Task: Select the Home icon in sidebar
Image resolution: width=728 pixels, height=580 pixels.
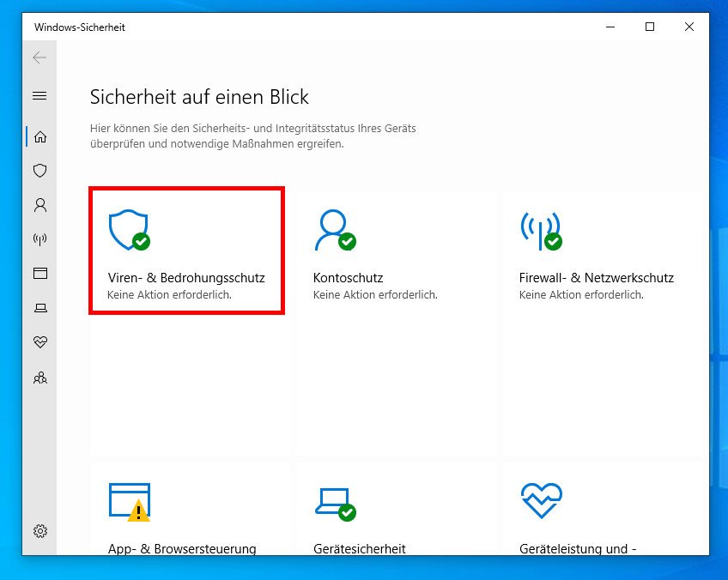Action: 40,137
